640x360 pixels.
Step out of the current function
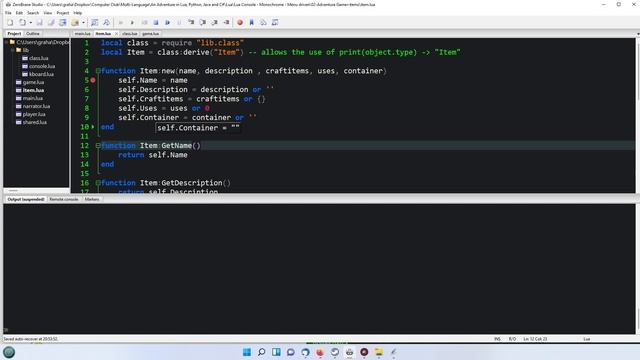coord(215,22)
